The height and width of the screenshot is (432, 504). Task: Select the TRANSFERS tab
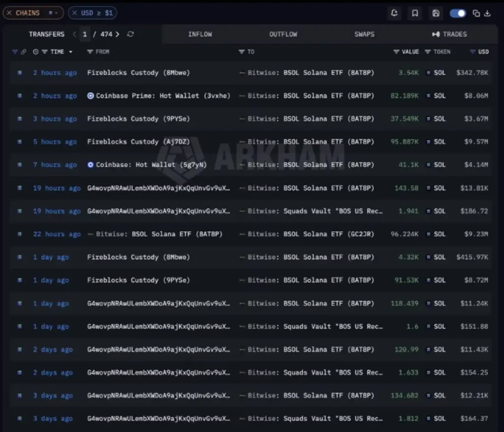tap(47, 34)
